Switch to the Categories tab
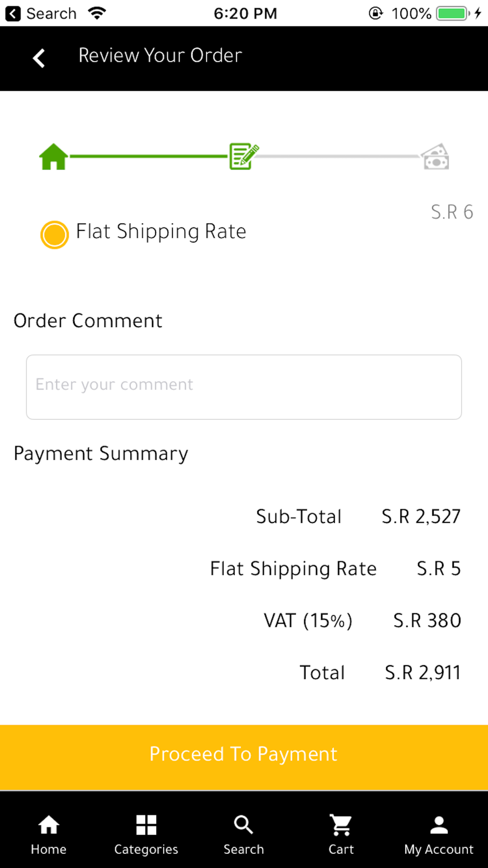The width and height of the screenshot is (488, 868). (146, 835)
